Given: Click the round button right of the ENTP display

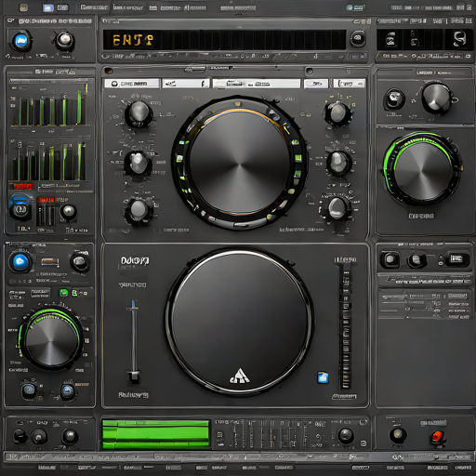Looking at the screenshot, I should [358, 39].
